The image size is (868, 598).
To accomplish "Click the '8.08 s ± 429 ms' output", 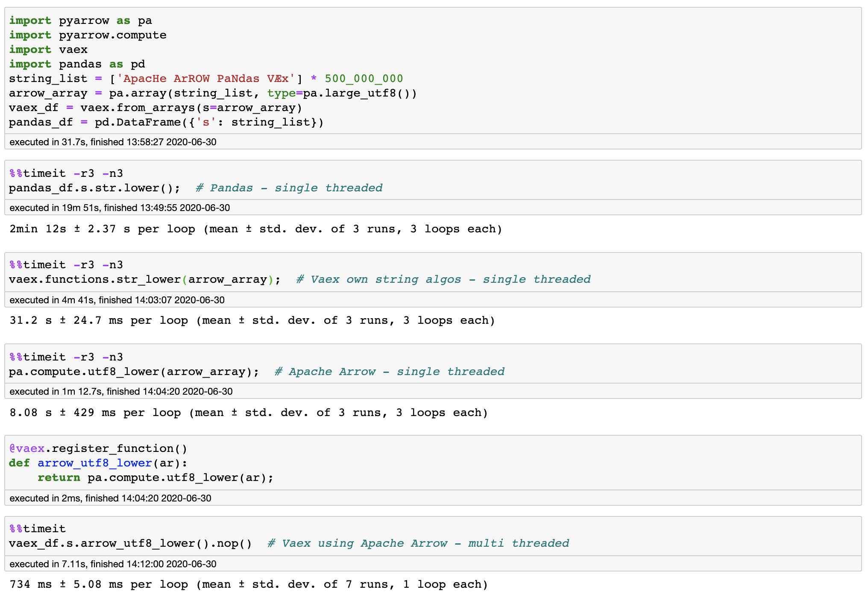I will click(249, 413).
